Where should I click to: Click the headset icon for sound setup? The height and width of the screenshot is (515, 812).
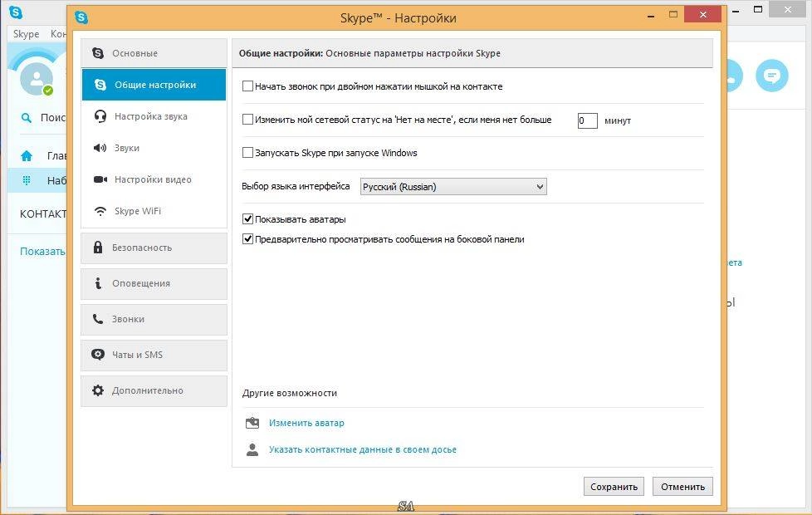100,116
